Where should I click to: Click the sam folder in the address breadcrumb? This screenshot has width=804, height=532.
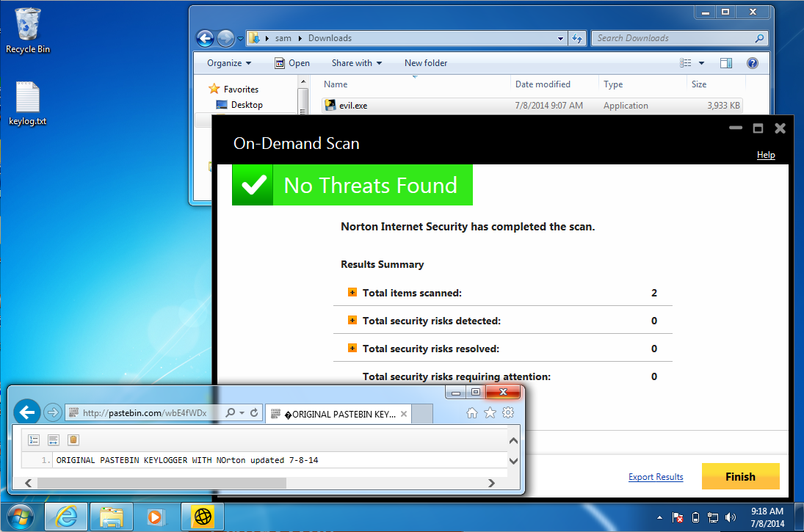pyautogui.click(x=283, y=38)
